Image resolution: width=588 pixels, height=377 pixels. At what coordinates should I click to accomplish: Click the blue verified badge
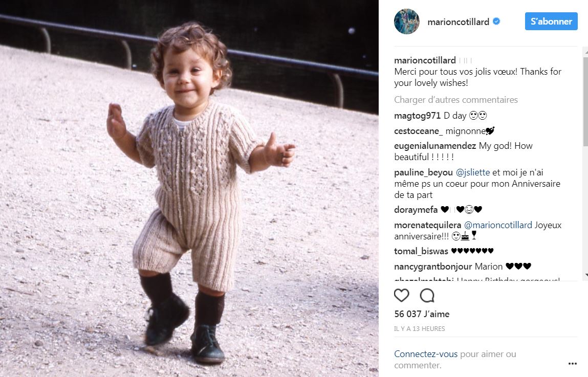[x=496, y=21]
